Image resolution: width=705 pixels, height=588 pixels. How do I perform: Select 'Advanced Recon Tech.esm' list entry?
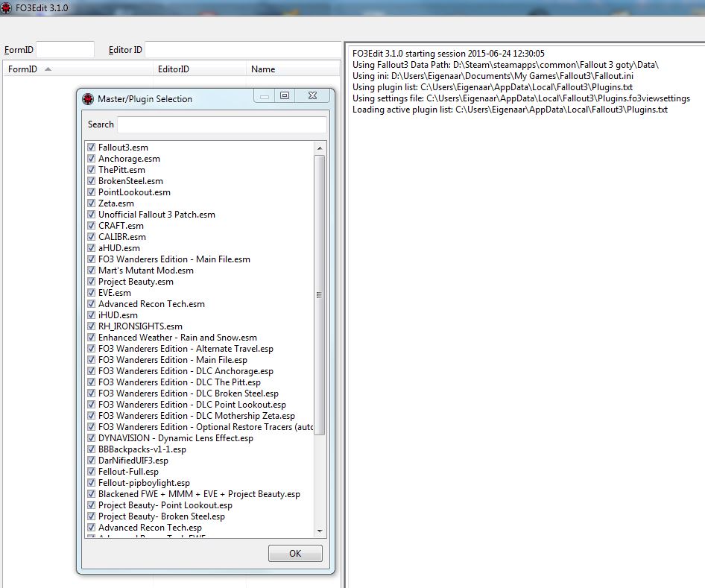151,304
